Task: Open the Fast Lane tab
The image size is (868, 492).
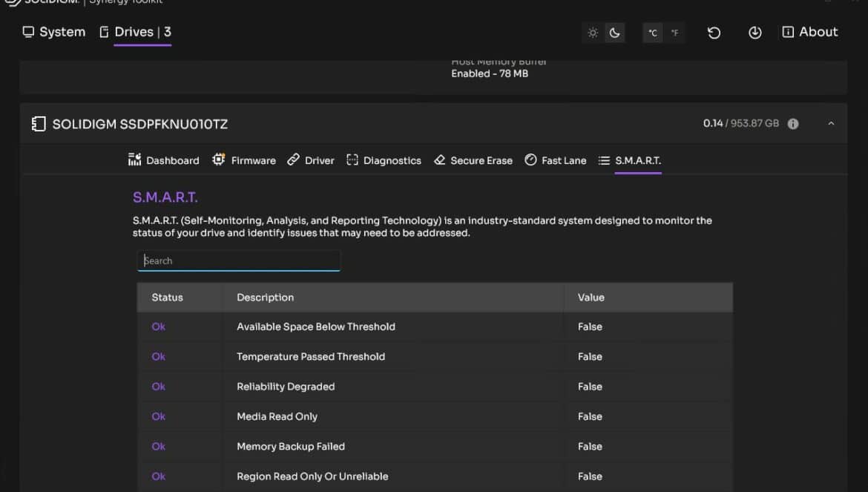Action: pyautogui.click(x=555, y=160)
